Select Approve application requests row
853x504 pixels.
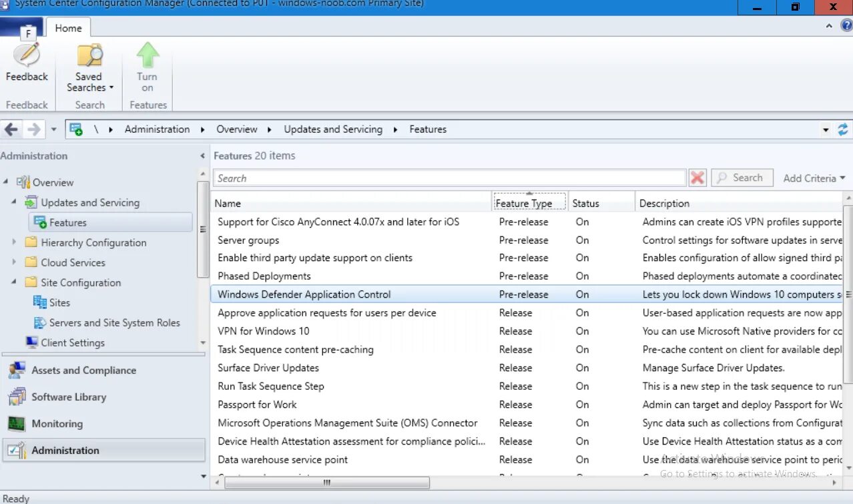pyautogui.click(x=527, y=312)
